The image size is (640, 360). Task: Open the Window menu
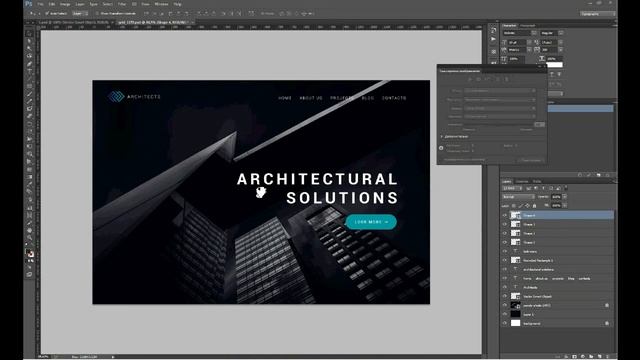click(x=161, y=4)
